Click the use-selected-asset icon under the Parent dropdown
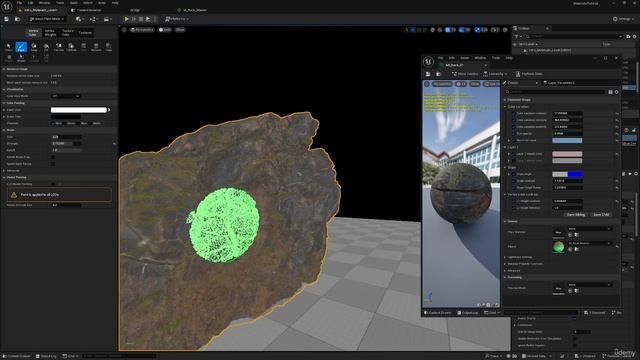Screen dimensions: 640x360 click(570, 249)
